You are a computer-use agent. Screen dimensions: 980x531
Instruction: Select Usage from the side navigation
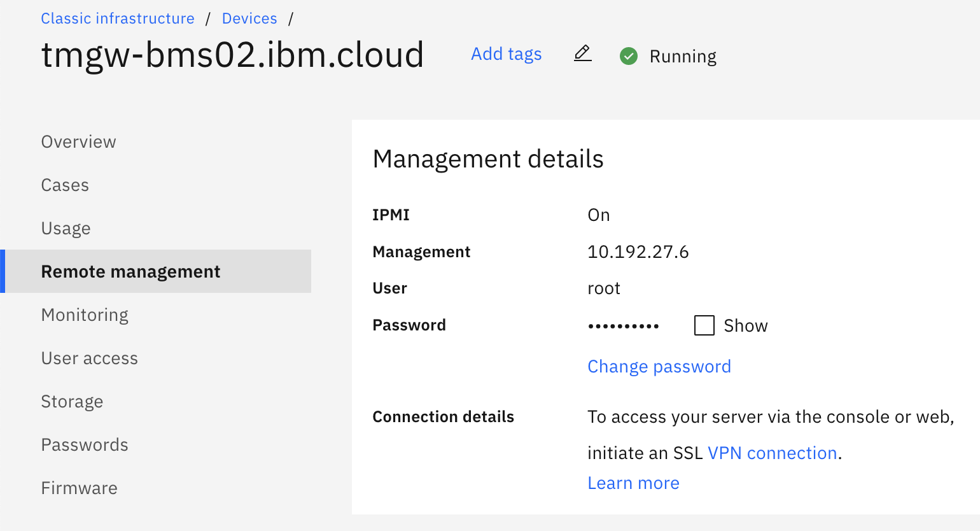coord(66,229)
